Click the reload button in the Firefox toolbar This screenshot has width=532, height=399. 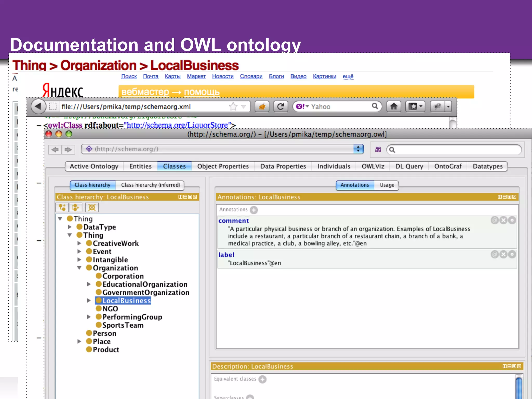[281, 107]
